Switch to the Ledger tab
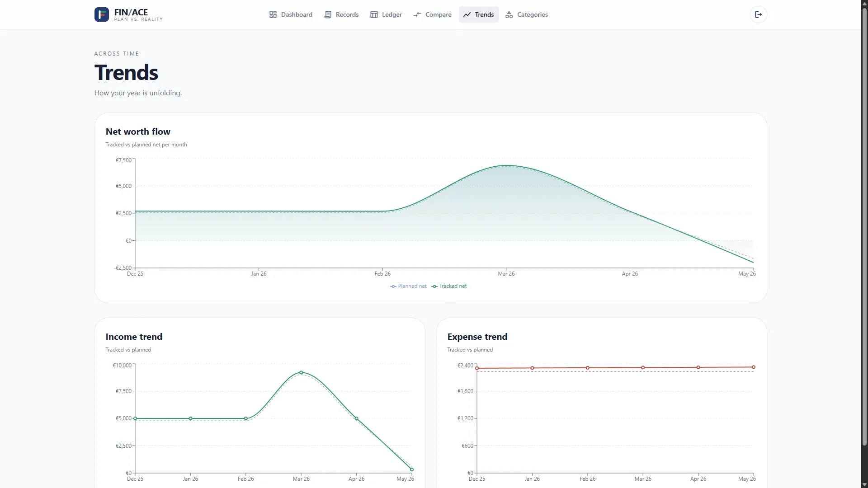This screenshot has height=488, width=868. [x=386, y=14]
